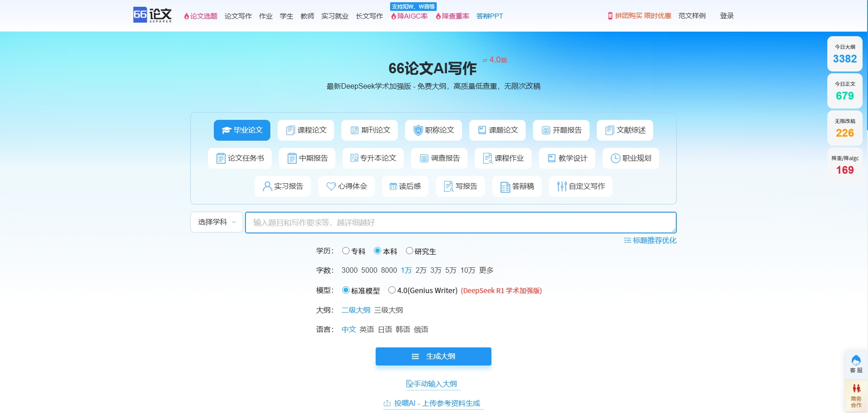Choose 课程论文 document type
Image resolution: width=868 pixels, height=413 pixels.
306,130
